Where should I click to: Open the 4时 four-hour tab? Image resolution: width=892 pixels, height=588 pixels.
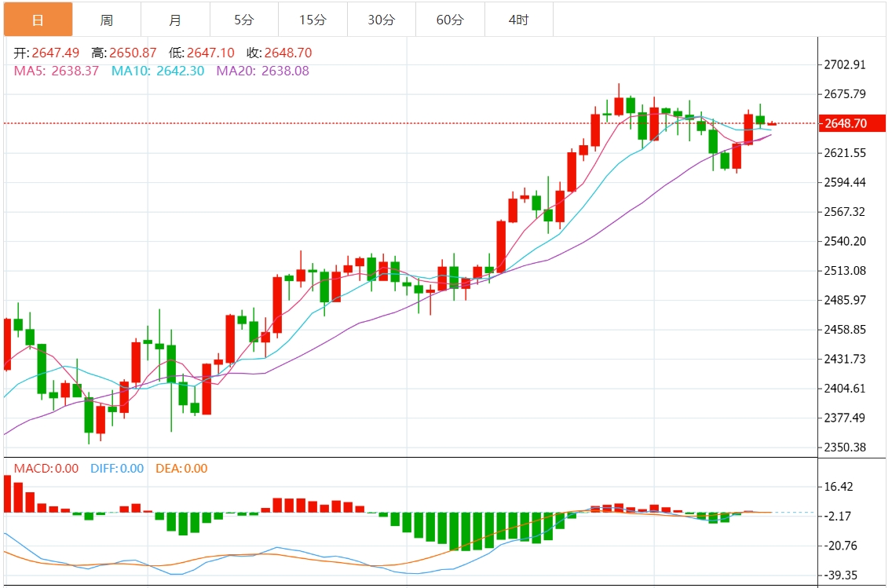pyautogui.click(x=519, y=20)
